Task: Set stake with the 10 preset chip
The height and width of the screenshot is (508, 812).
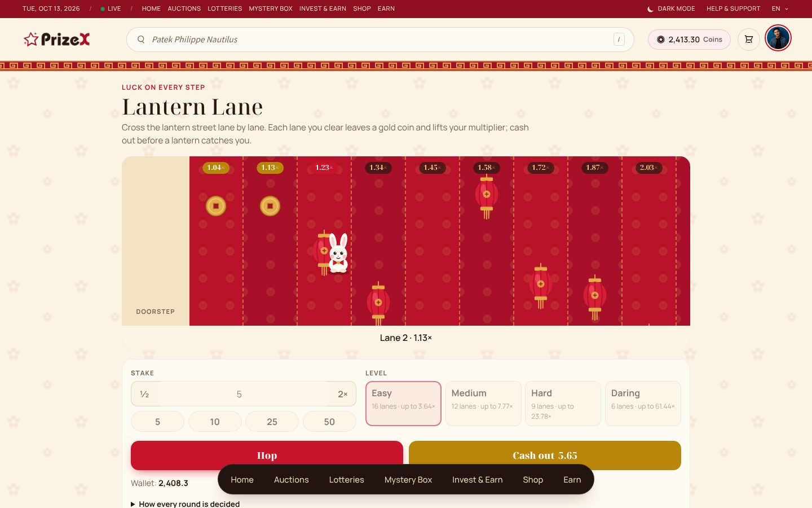Action: pyautogui.click(x=215, y=422)
